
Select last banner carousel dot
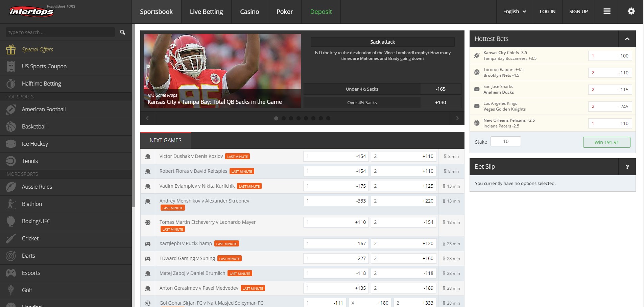point(328,118)
